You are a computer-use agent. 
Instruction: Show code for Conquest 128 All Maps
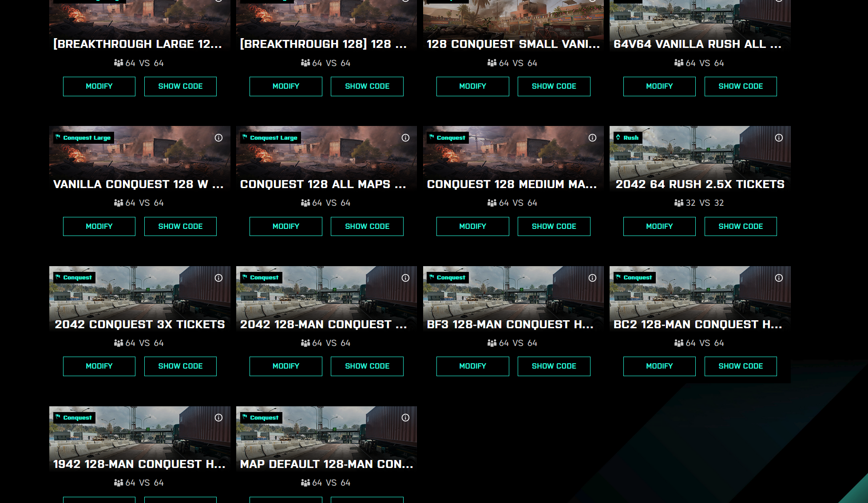click(367, 226)
